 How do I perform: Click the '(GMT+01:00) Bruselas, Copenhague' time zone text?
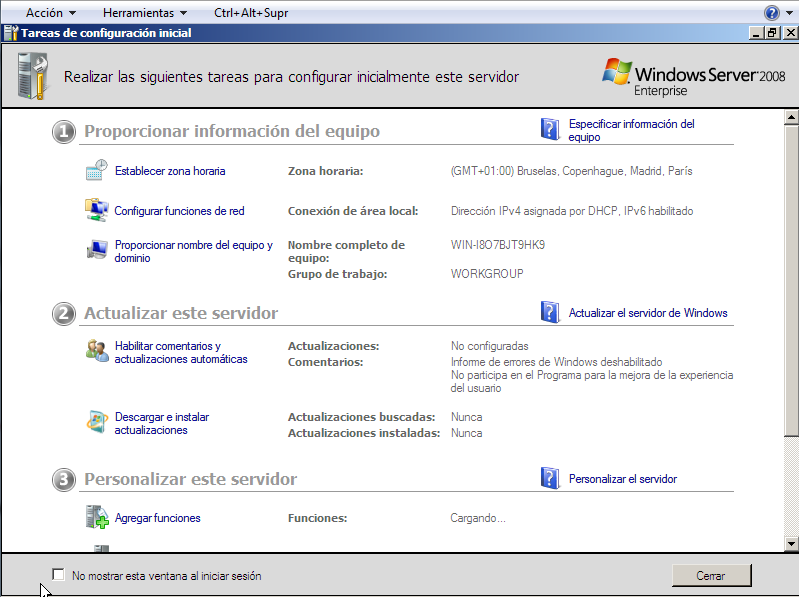571,171
